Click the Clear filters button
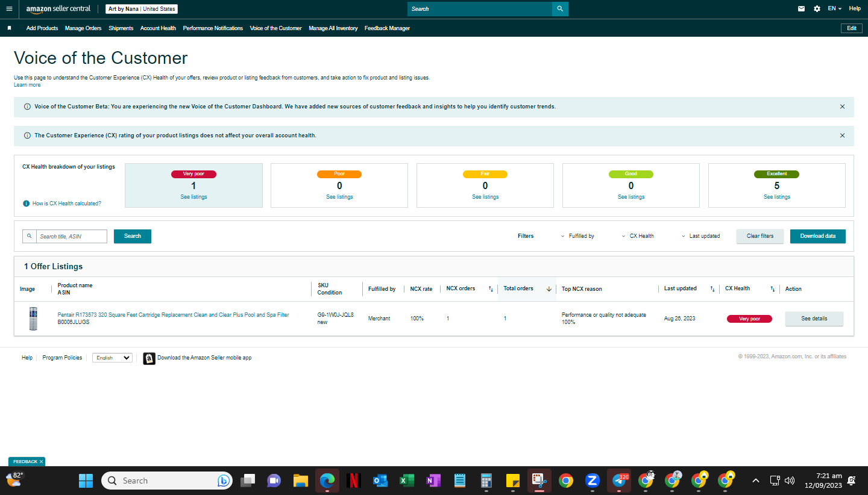The width and height of the screenshot is (868, 495). point(760,236)
